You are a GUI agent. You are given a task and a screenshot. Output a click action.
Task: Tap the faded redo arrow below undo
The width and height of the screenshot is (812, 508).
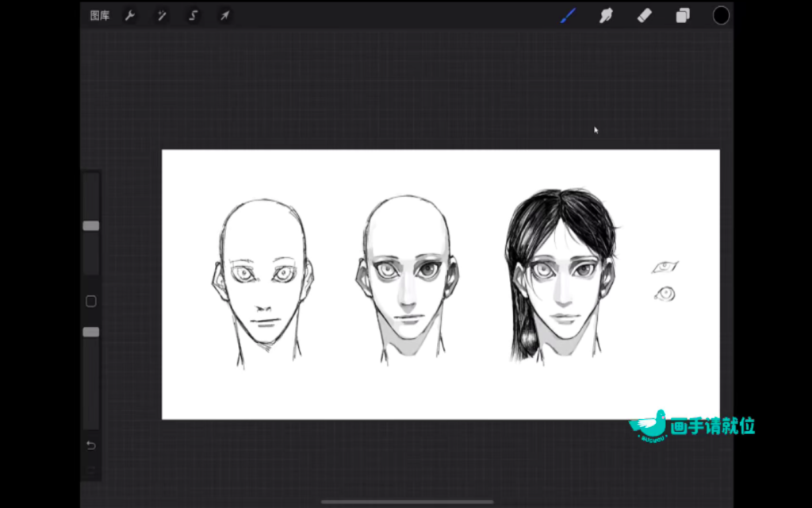(91, 470)
